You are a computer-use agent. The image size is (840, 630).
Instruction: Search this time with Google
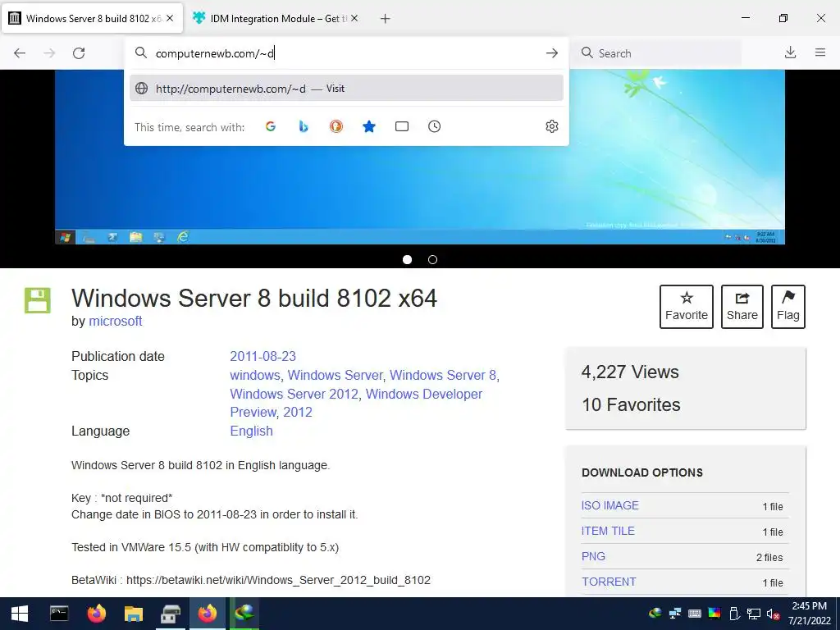pyautogui.click(x=271, y=126)
